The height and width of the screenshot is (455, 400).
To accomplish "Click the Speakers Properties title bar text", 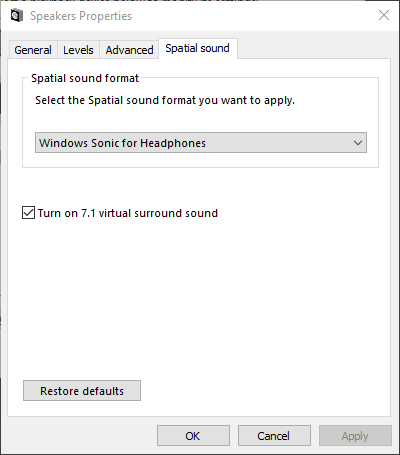I will pyautogui.click(x=81, y=16).
